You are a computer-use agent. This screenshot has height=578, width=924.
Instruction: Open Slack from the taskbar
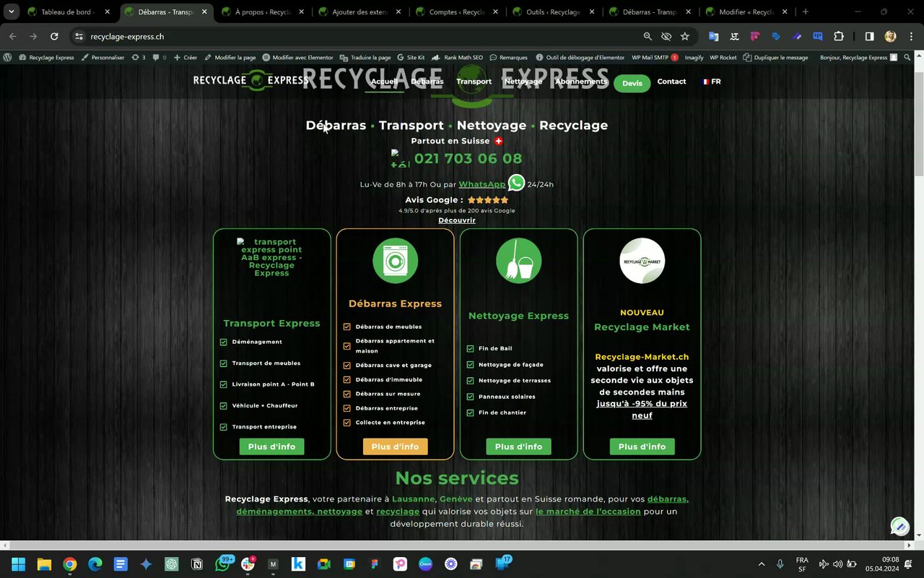[248, 564]
